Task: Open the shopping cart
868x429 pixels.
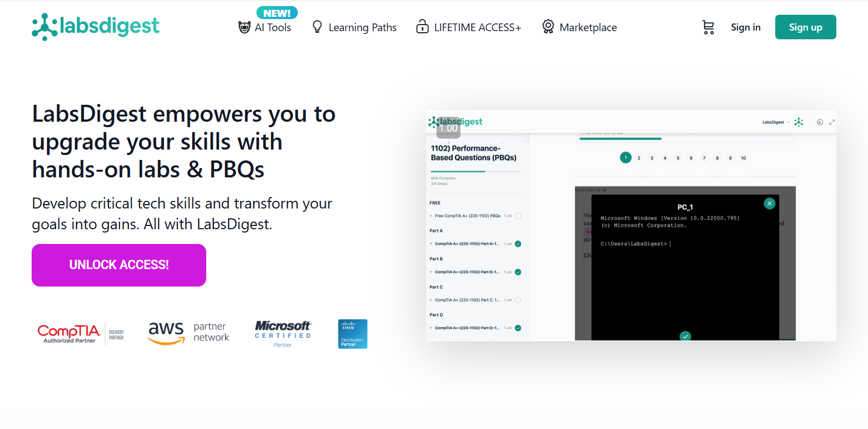Action: (x=708, y=27)
